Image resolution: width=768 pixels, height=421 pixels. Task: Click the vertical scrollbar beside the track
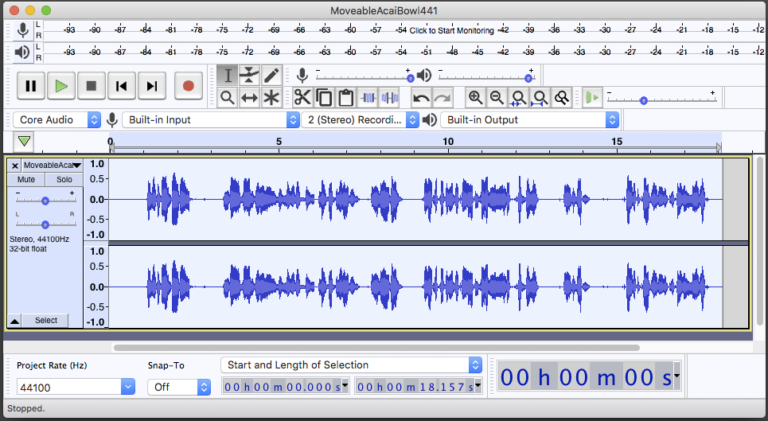(760, 241)
